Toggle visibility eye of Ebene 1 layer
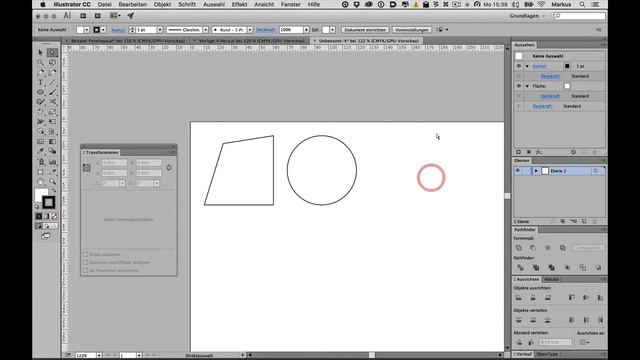The height and width of the screenshot is (360, 640). [518, 171]
